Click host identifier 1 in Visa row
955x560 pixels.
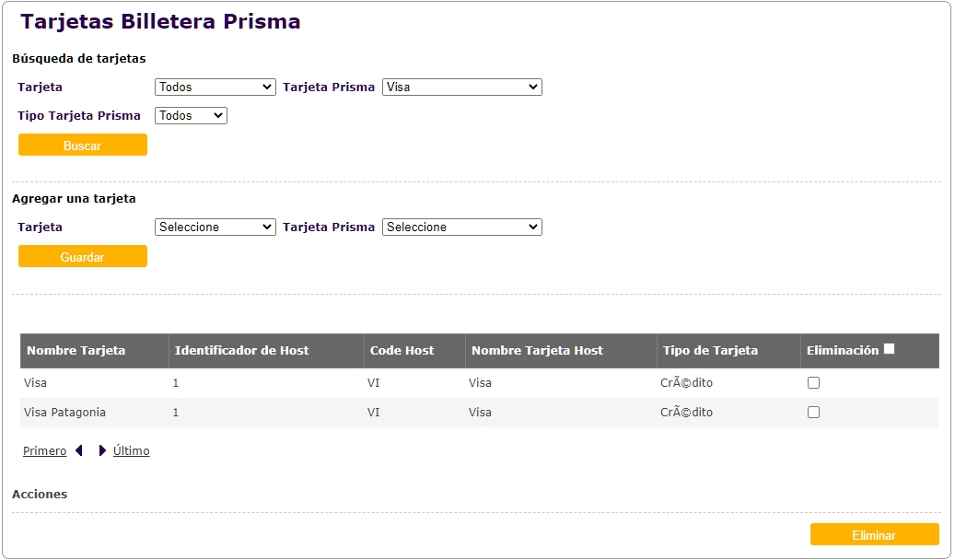176,383
